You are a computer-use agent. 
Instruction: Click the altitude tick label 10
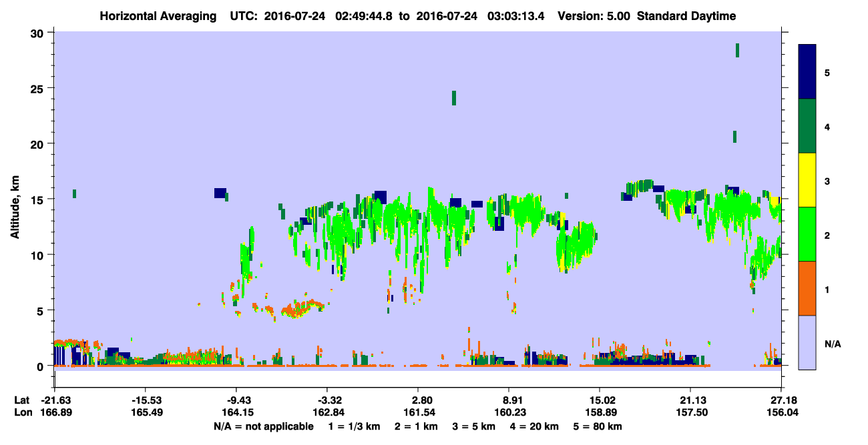coord(39,255)
